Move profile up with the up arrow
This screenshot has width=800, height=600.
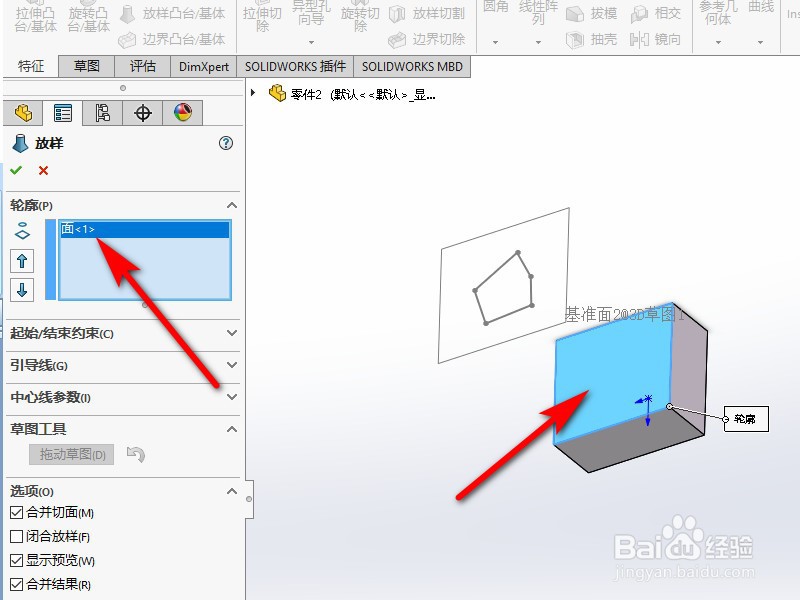click(22, 261)
